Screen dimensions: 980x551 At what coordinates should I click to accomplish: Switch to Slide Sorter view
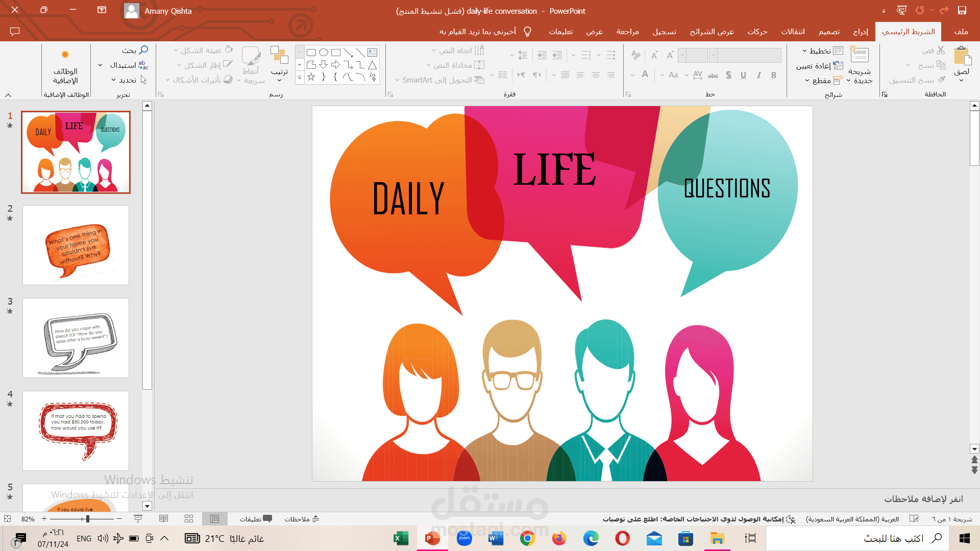pyautogui.click(x=189, y=519)
